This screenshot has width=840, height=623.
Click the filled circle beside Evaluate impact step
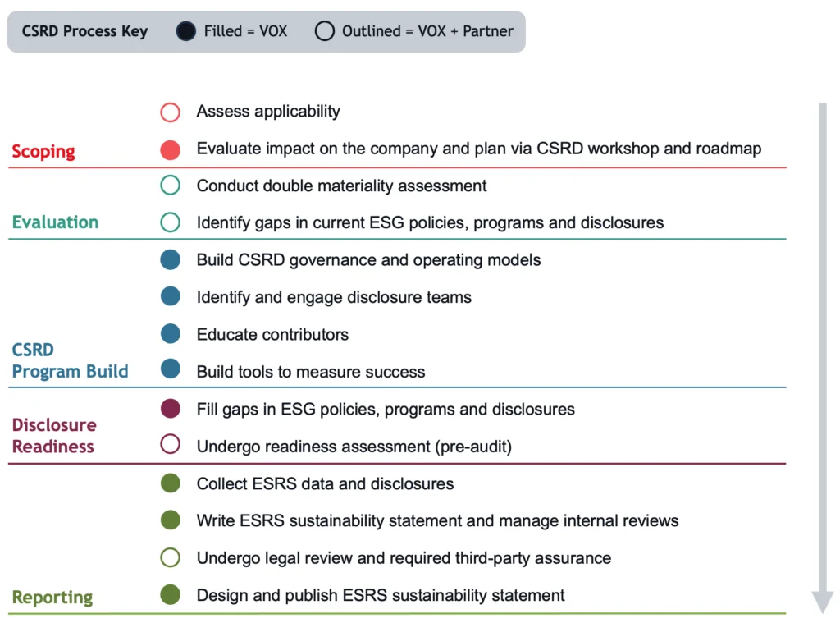[x=170, y=149]
